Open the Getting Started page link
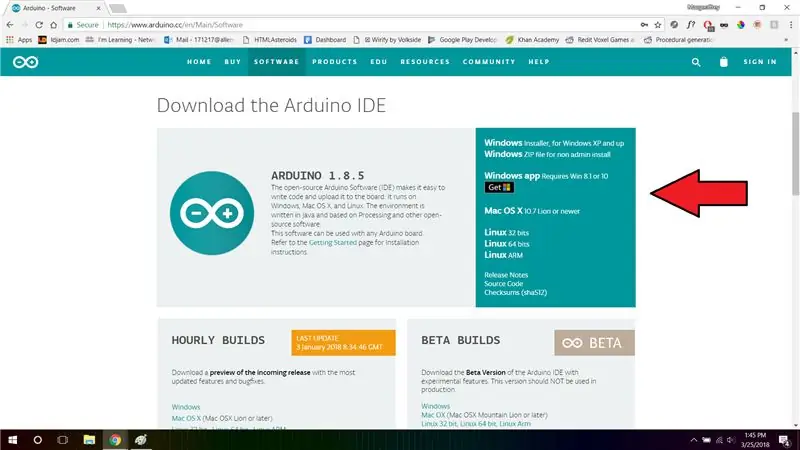 coord(333,242)
